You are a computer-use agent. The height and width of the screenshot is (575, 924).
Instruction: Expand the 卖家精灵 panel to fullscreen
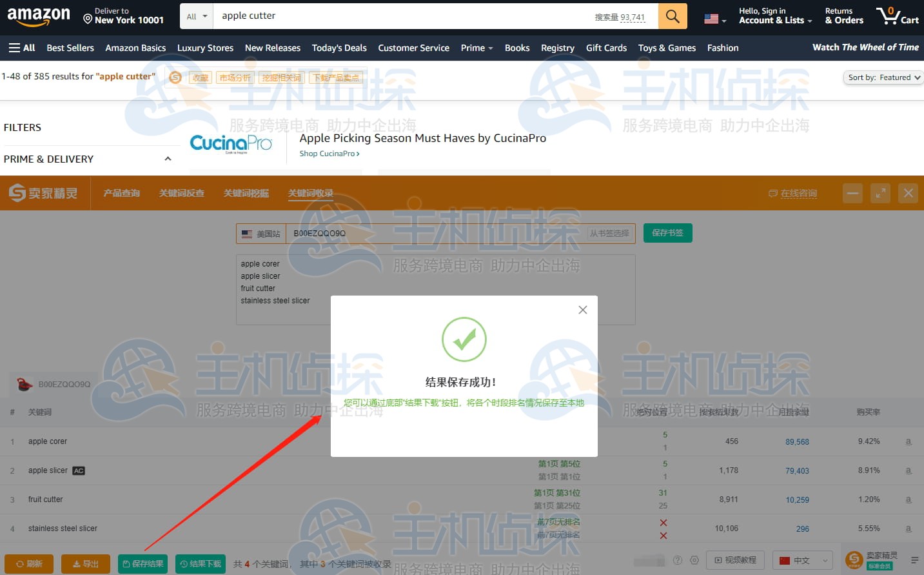[880, 193]
